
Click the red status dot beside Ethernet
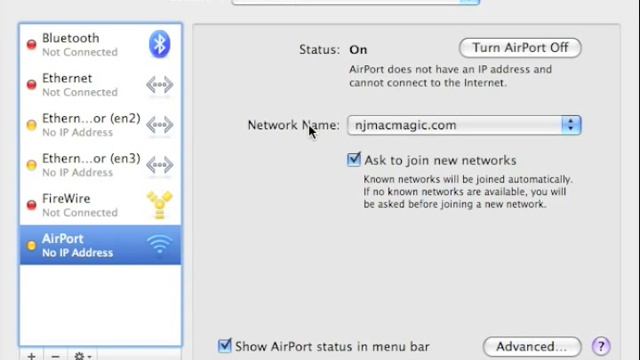pyautogui.click(x=31, y=84)
